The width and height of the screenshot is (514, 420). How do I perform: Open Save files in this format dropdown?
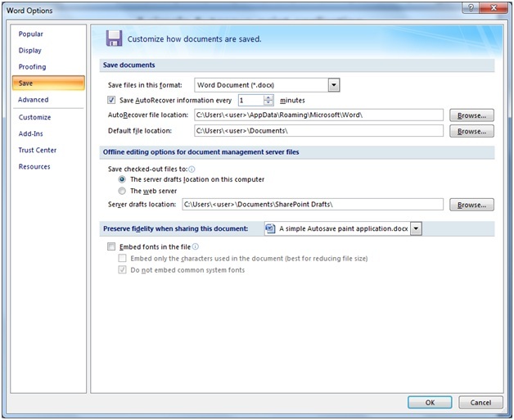coord(334,85)
